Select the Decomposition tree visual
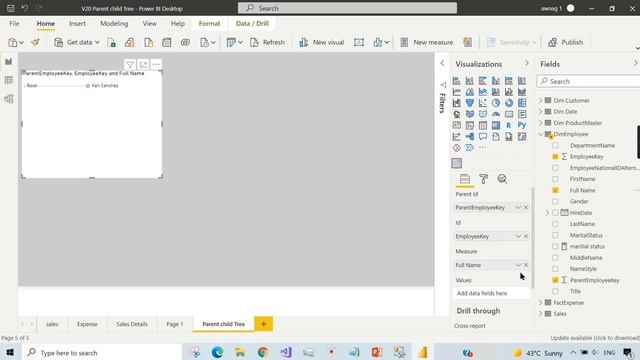 pyautogui.click(x=470, y=136)
